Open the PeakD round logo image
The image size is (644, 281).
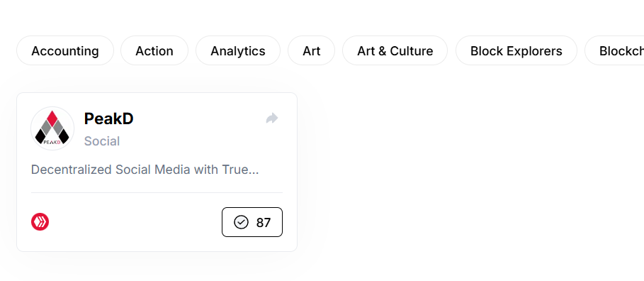[52, 128]
